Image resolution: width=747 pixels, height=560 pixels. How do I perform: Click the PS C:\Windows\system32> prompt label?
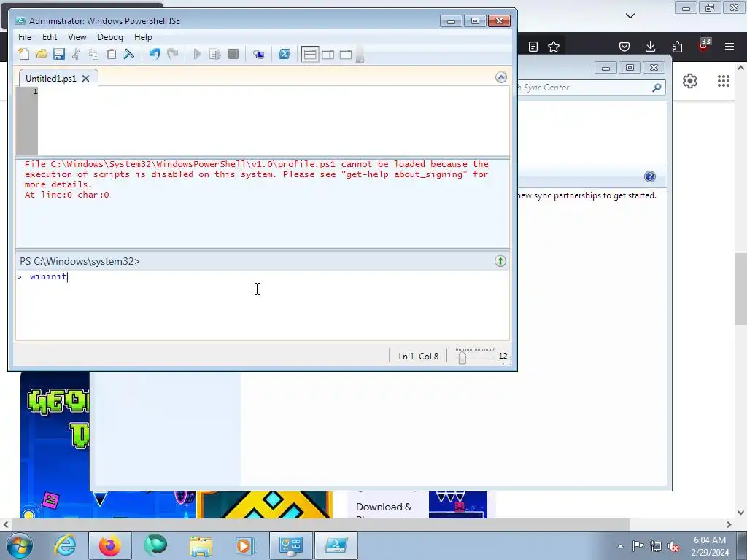point(80,262)
